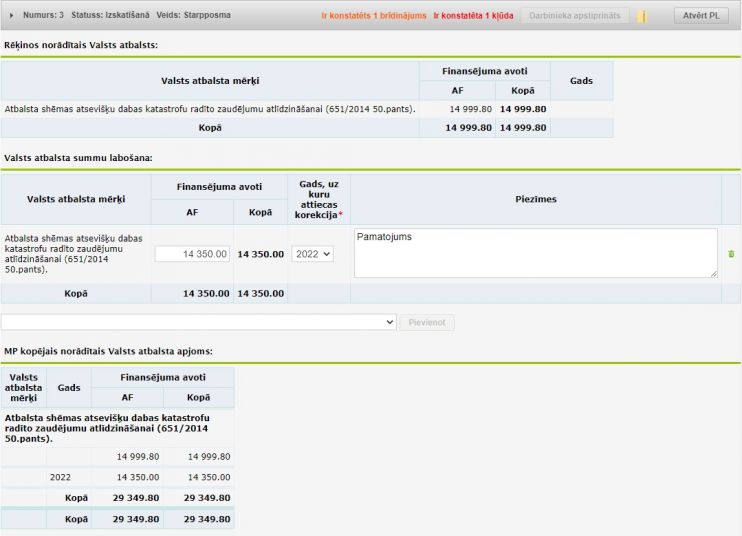
Task: Click the yellow note icon in header
Action: 642,16
